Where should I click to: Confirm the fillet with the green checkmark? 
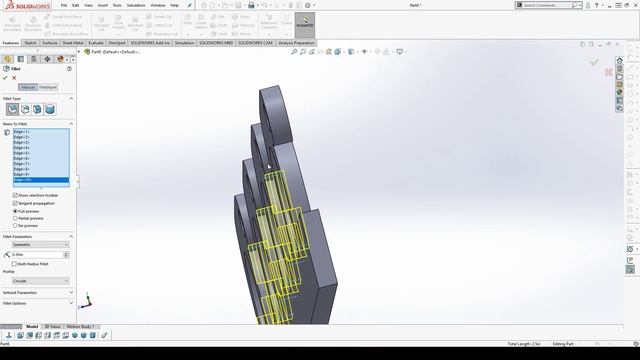[x=5, y=78]
